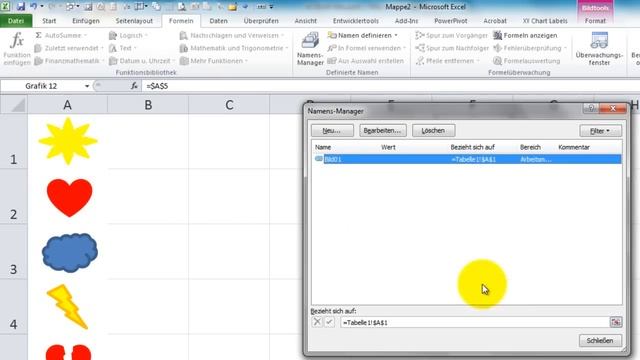Toggle Formeln anzeigen
640x360 pixels.
[525, 36]
